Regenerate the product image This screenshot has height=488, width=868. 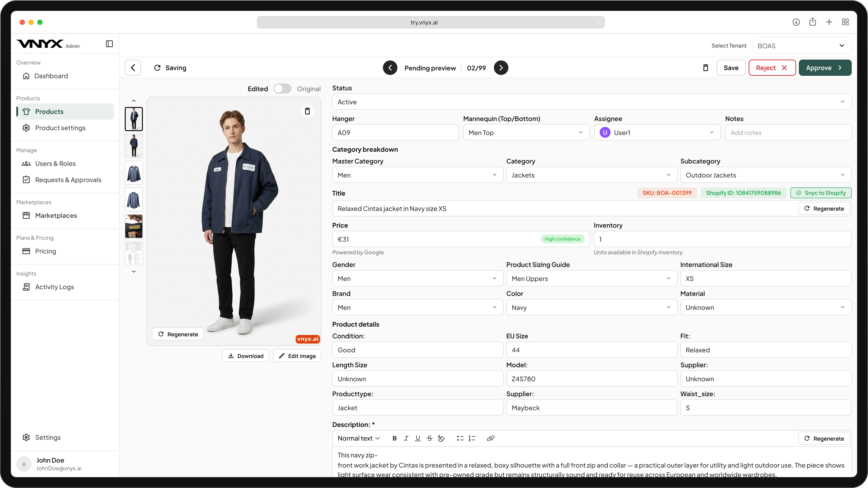[x=178, y=334]
